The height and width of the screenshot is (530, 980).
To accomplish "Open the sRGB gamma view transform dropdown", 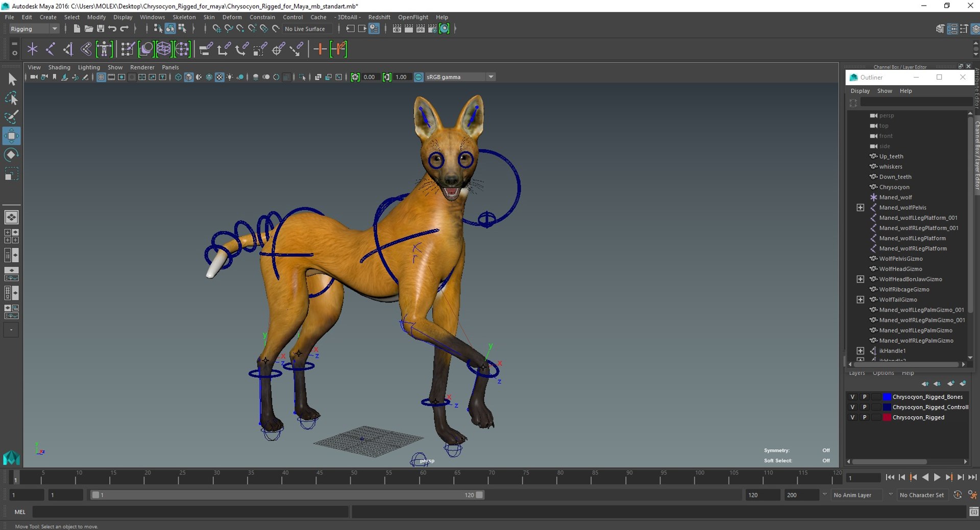I will pyautogui.click(x=460, y=77).
